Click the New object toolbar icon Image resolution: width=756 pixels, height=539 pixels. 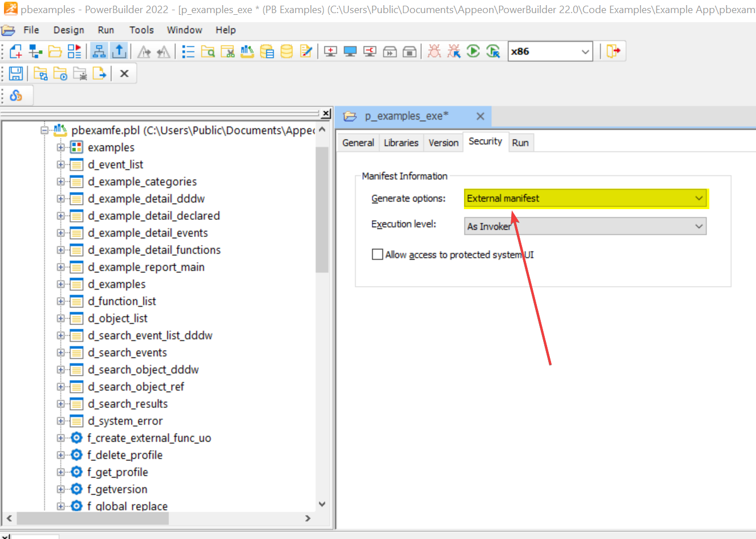click(x=16, y=51)
